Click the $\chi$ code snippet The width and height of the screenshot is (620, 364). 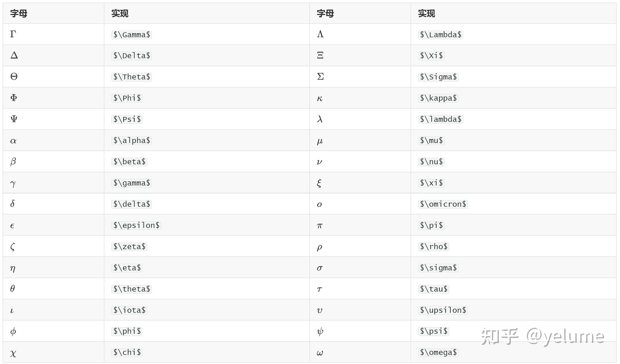coord(127,352)
